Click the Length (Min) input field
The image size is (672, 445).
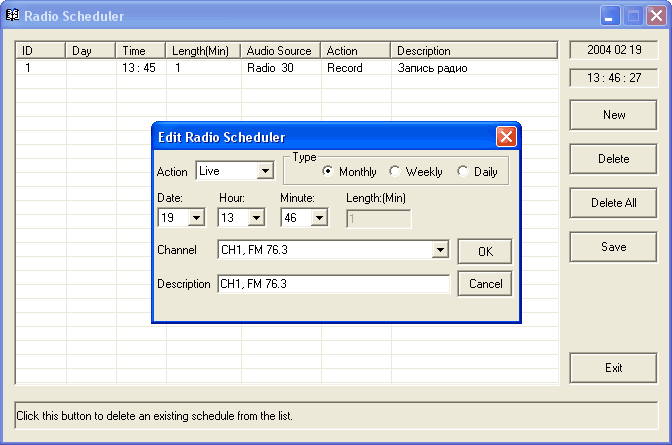378,219
